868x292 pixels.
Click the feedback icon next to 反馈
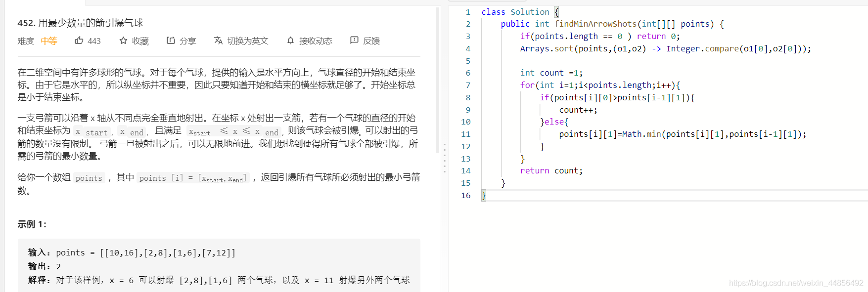354,41
